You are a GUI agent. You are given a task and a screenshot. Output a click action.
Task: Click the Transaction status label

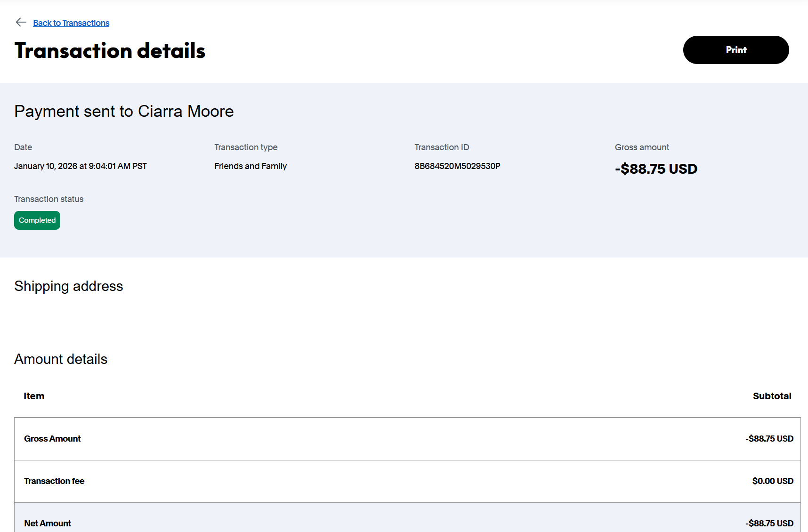(x=49, y=199)
